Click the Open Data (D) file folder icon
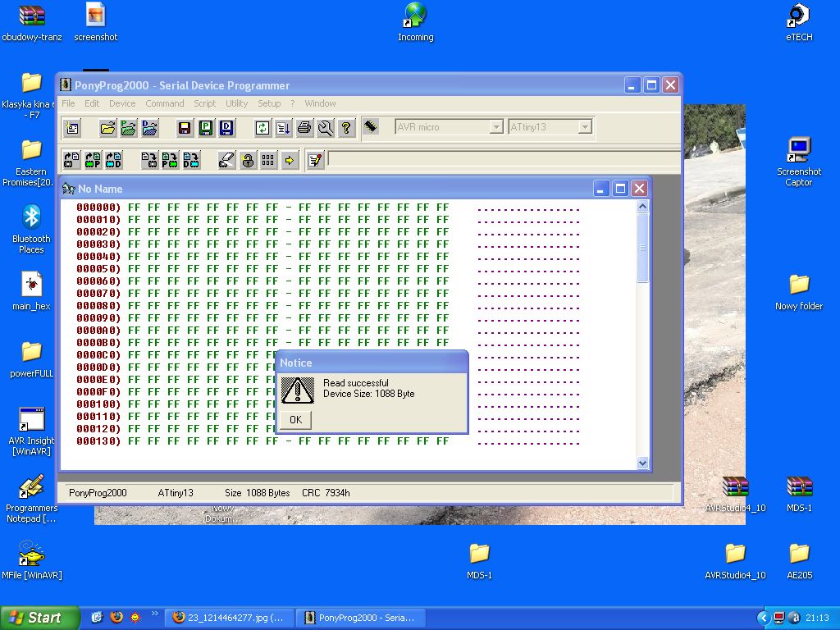 (x=149, y=127)
